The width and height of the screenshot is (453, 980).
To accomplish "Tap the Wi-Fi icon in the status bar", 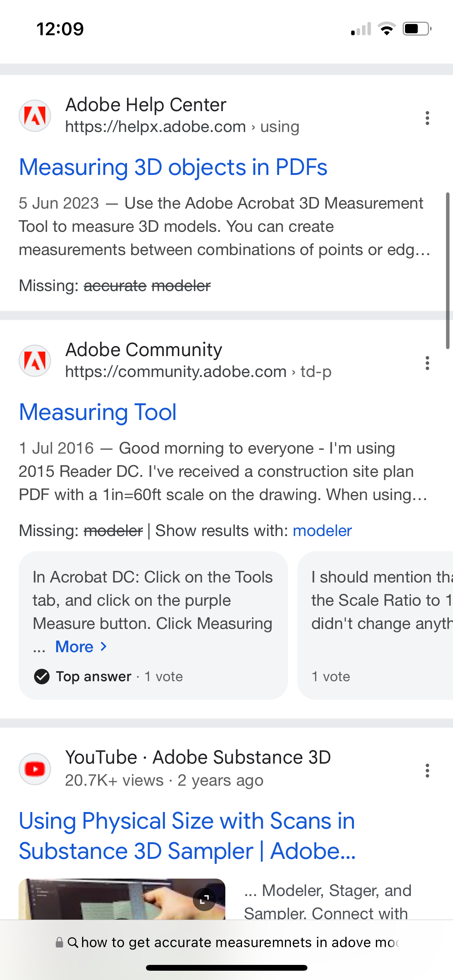I will [x=386, y=27].
